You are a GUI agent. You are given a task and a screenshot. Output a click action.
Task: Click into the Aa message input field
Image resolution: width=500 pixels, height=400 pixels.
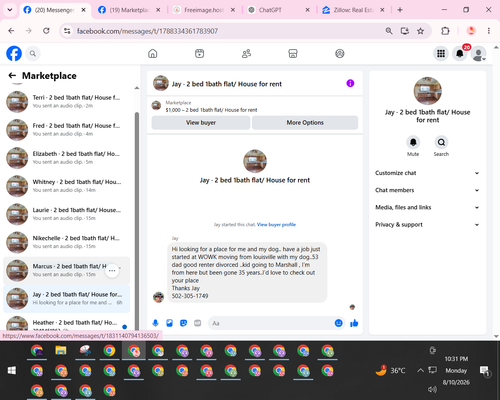coord(277,323)
